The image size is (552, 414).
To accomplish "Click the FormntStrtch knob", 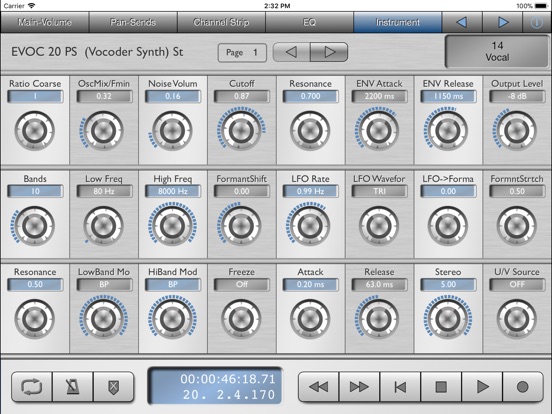I will (517, 226).
